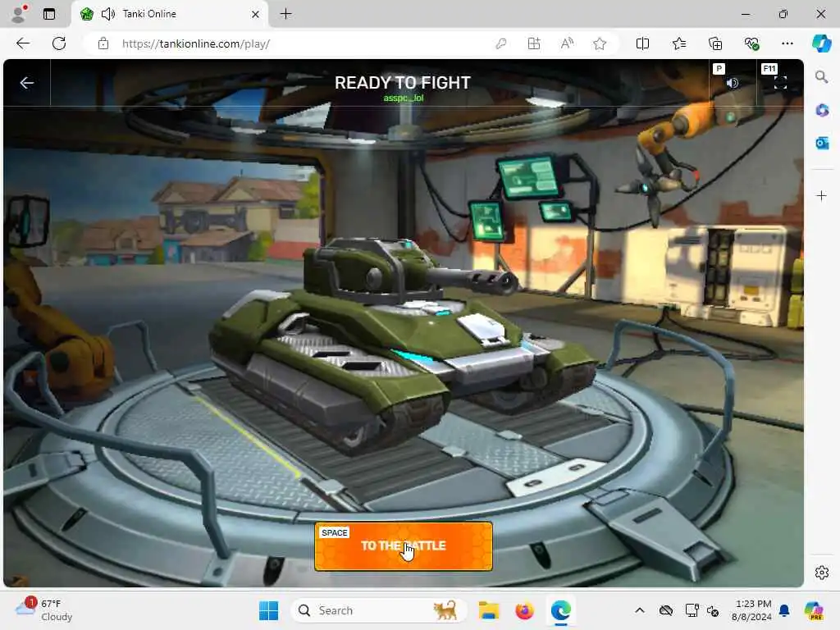Close the Tanki Online tab
Viewport: 840px width, 630px height.
(x=256, y=15)
